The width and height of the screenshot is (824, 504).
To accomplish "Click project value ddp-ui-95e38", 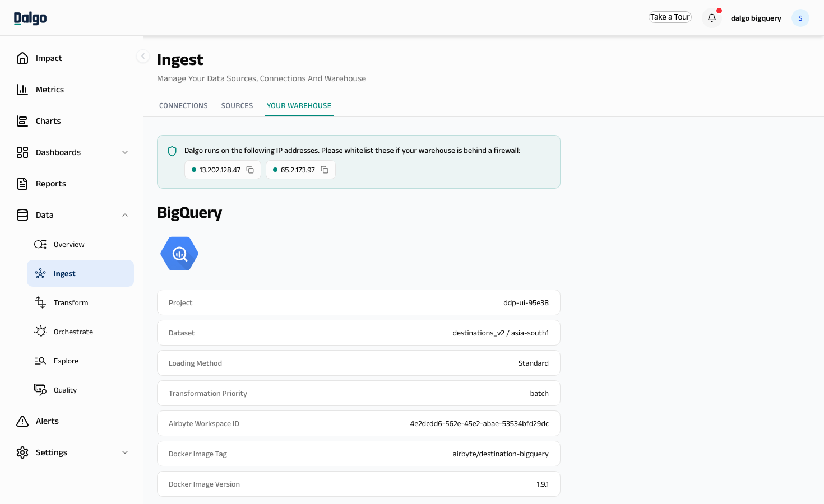I will (x=526, y=303).
